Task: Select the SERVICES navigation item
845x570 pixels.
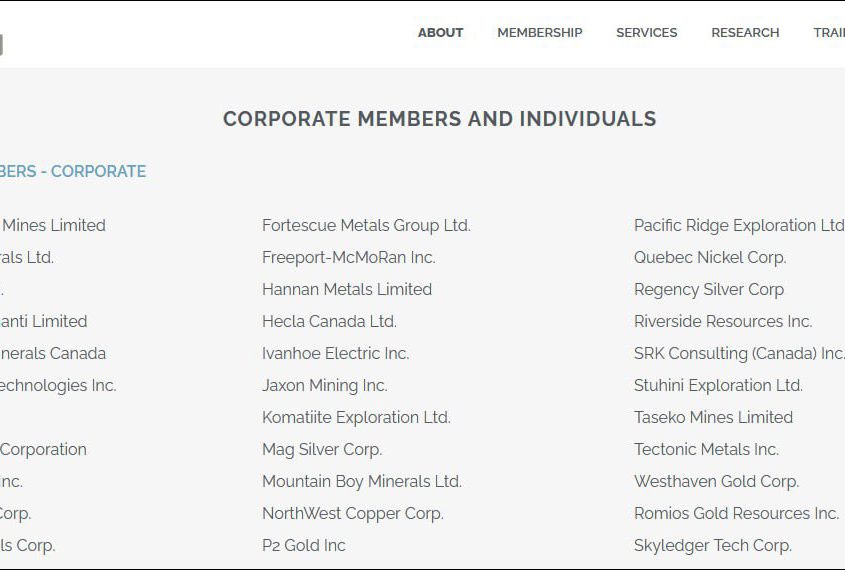Action: pyautogui.click(x=646, y=33)
